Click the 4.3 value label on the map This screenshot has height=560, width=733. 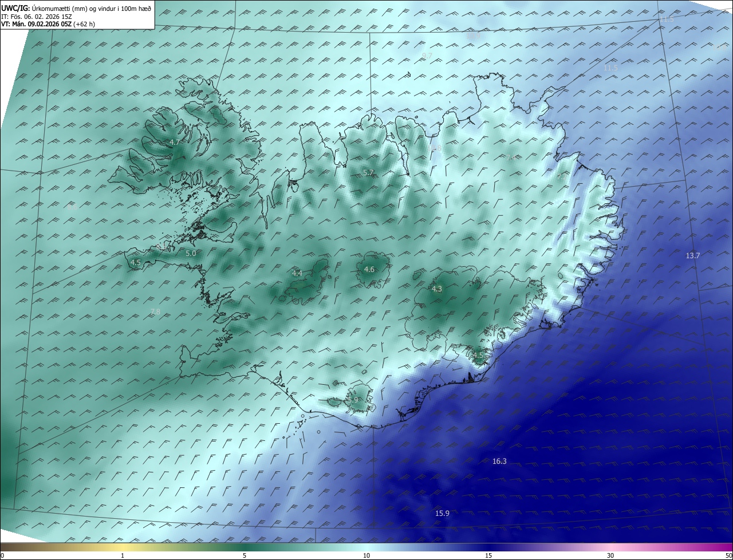coord(437,289)
